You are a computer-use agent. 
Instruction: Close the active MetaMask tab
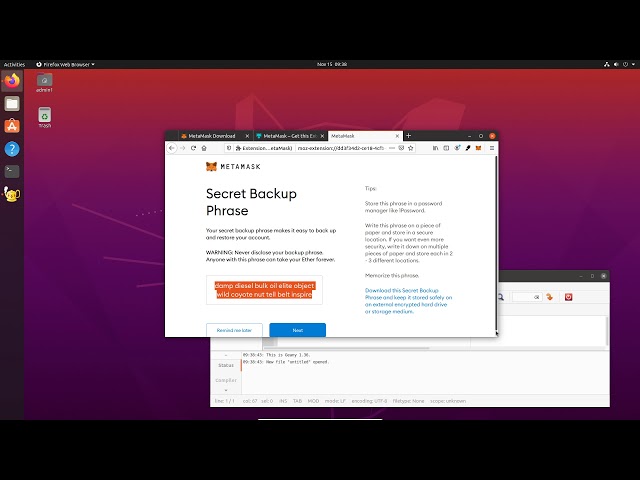397,136
